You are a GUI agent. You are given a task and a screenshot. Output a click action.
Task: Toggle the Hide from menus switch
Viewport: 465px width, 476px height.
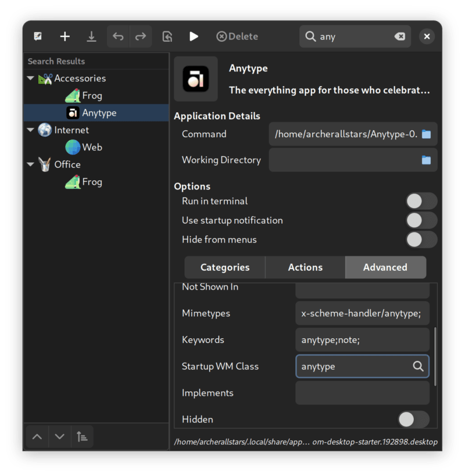[x=421, y=239]
